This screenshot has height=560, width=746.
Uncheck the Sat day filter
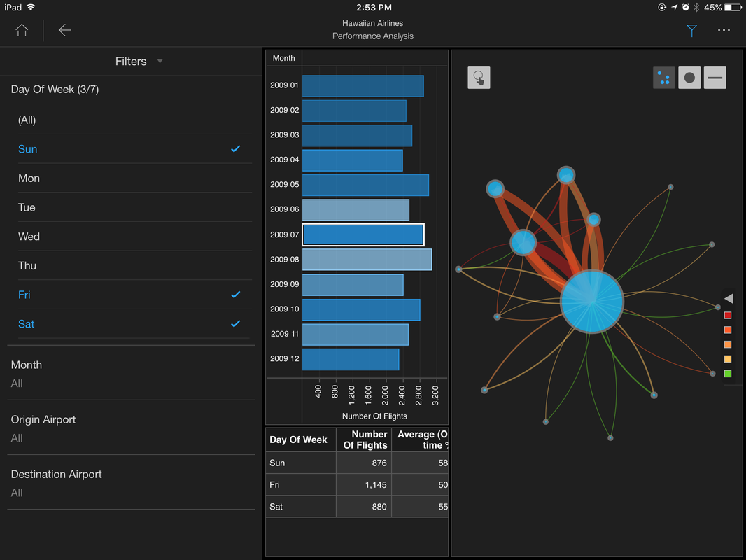click(134, 324)
